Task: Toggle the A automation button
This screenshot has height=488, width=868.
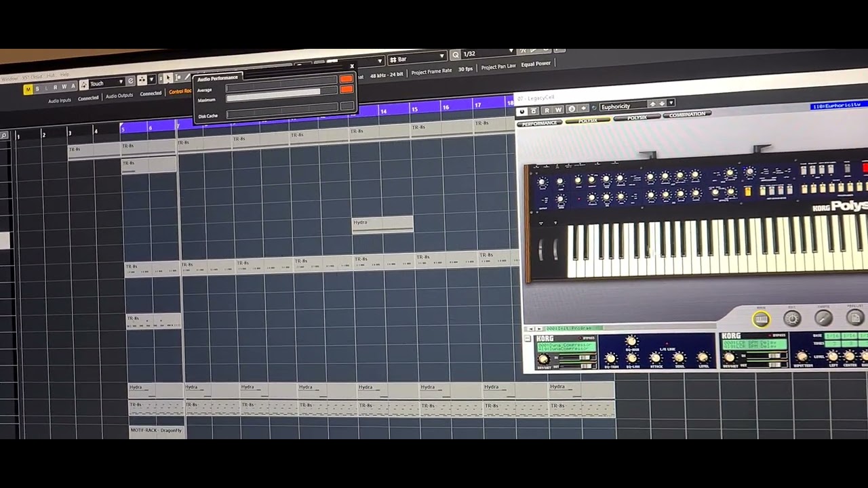Action: (73, 86)
